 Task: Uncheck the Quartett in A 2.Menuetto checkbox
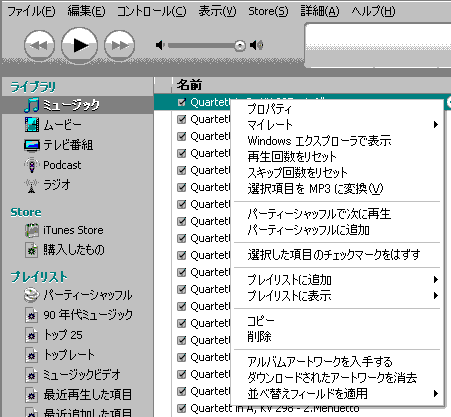(x=182, y=408)
